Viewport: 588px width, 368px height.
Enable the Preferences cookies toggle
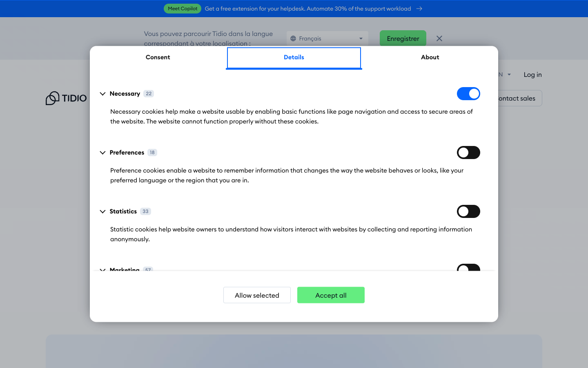(468, 153)
